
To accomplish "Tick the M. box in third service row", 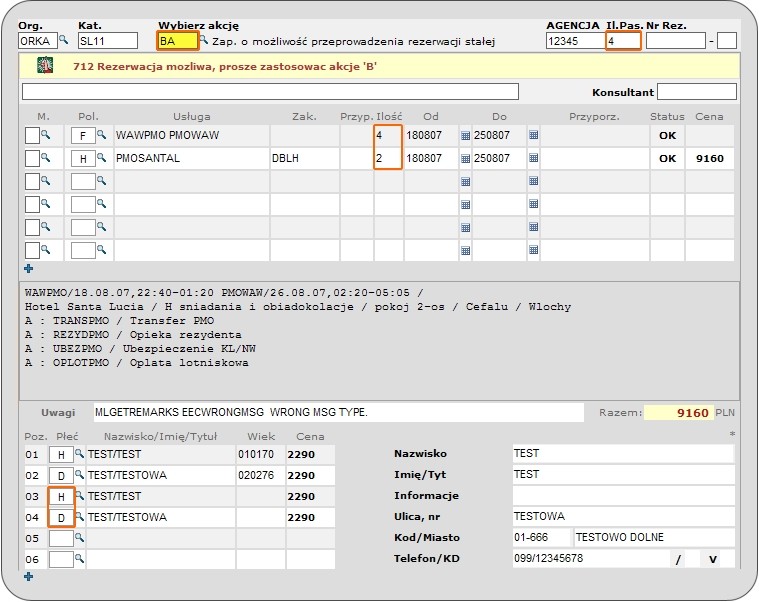I will point(32,181).
